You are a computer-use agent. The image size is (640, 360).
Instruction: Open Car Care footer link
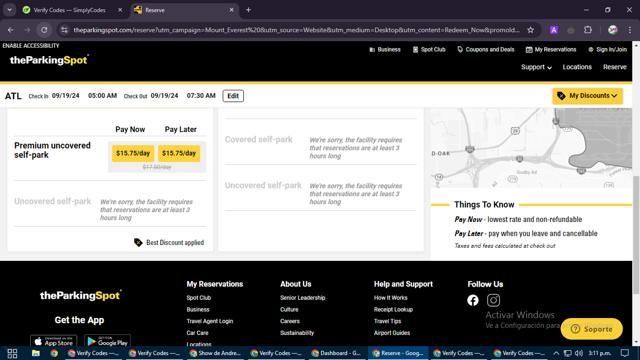[x=197, y=333]
